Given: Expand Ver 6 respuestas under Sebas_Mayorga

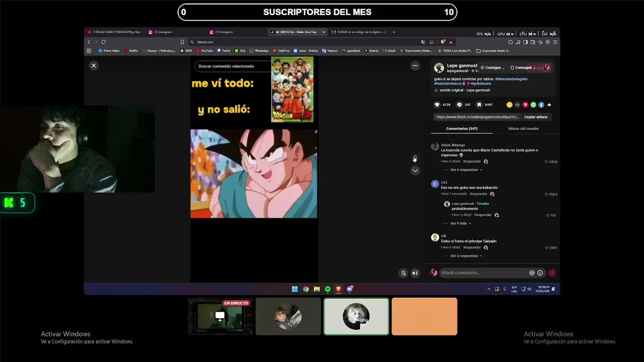Looking at the screenshot, I should point(466,170).
